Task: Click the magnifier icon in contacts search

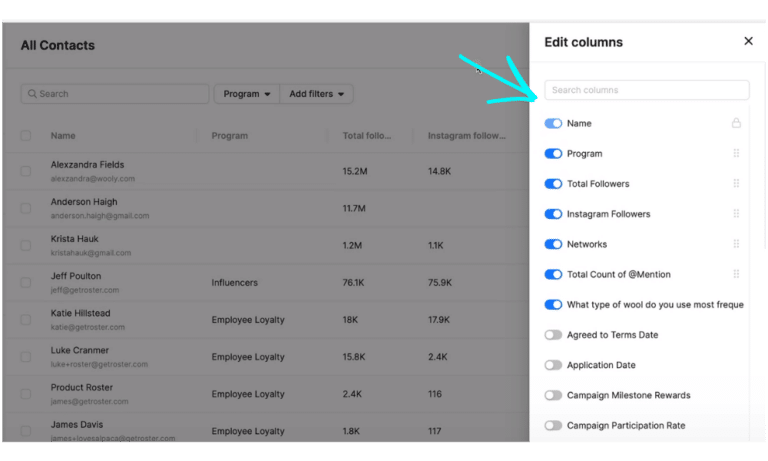Action: coord(31,94)
